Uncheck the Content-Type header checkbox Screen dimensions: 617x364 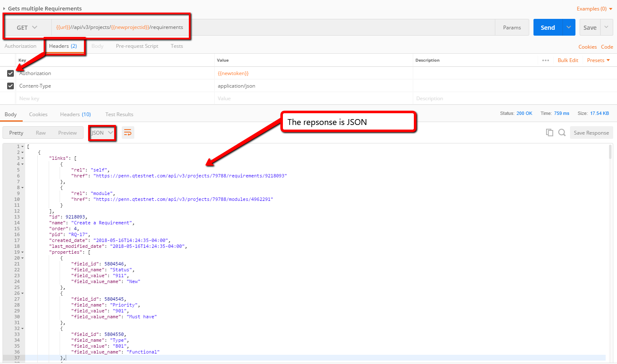[x=10, y=86]
